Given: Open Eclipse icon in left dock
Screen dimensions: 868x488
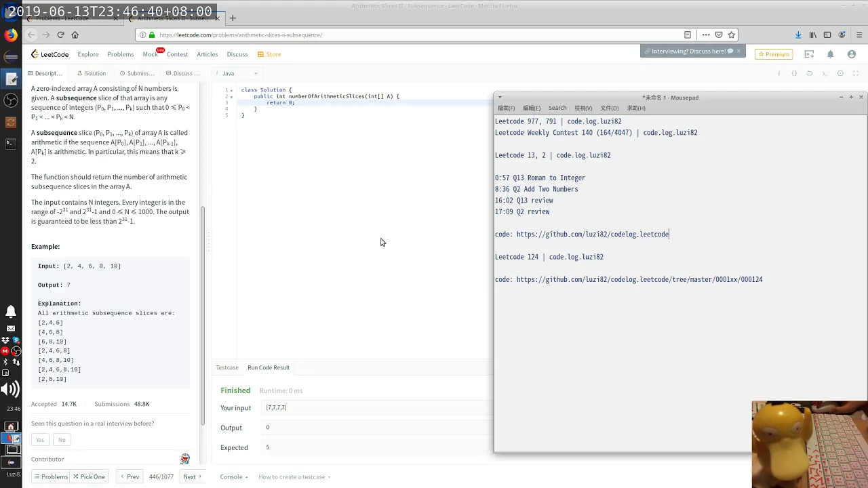Looking at the screenshot, I should [x=11, y=56].
